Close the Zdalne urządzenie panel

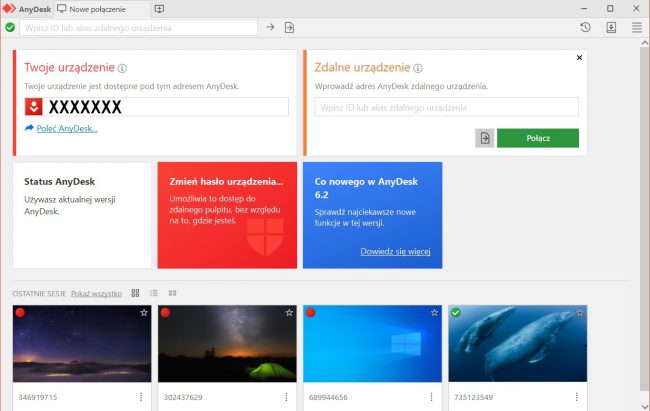pos(580,58)
